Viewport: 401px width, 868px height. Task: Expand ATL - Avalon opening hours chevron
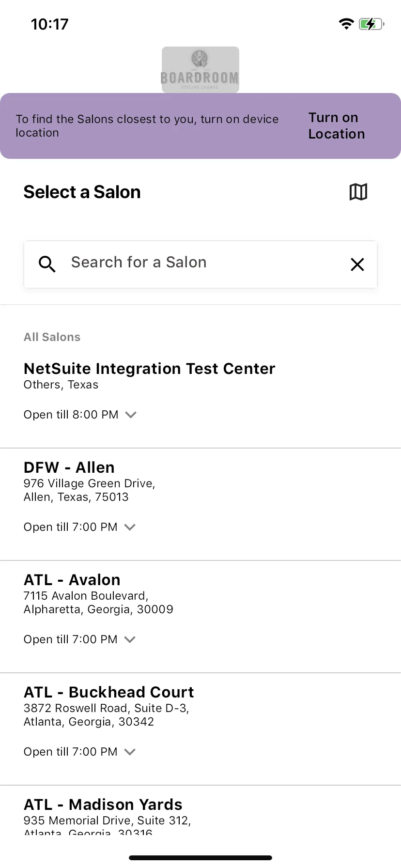[x=130, y=639]
